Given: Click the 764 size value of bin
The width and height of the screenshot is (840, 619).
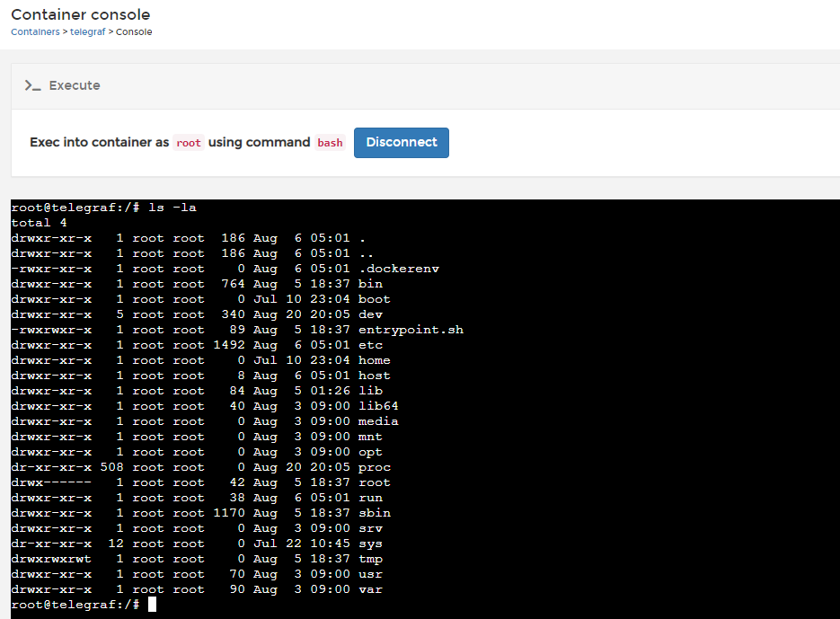Looking at the screenshot, I should pyautogui.click(x=234, y=284).
